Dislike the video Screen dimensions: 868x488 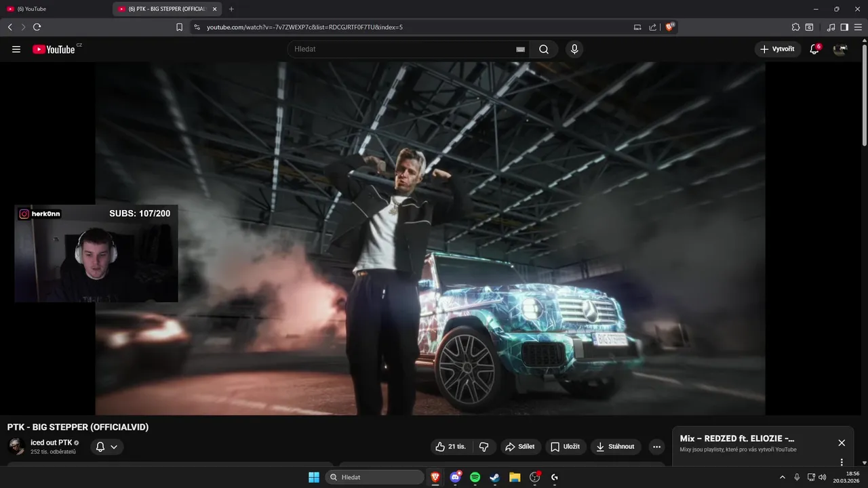click(484, 447)
